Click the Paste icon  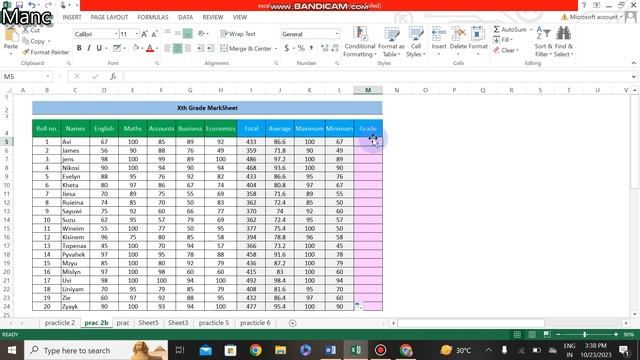pyautogui.click(x=11, y=36)
